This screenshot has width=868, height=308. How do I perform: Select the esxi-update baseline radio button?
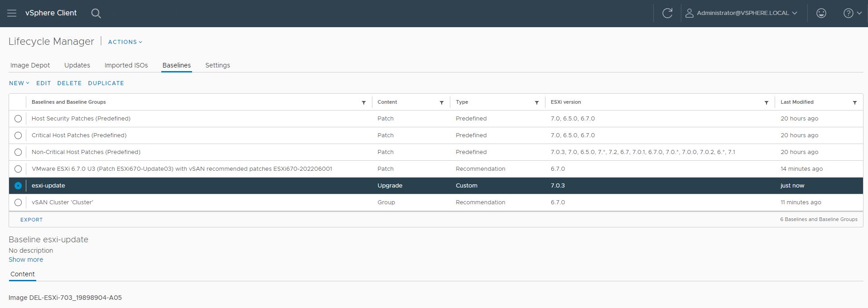coord(18,186)
